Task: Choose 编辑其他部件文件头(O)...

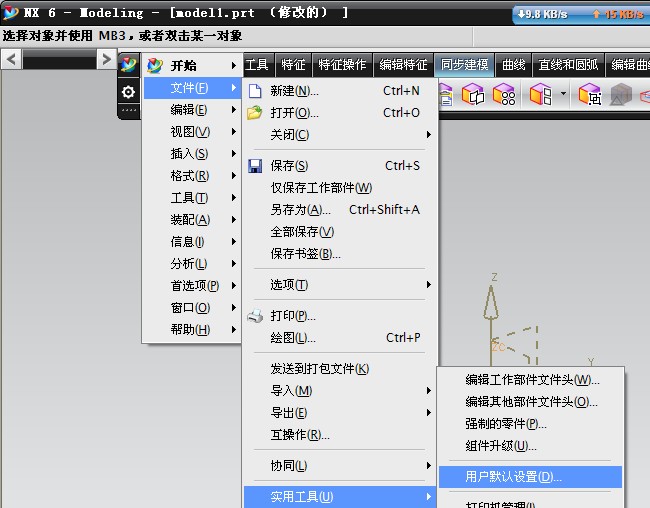Action: 531,402
